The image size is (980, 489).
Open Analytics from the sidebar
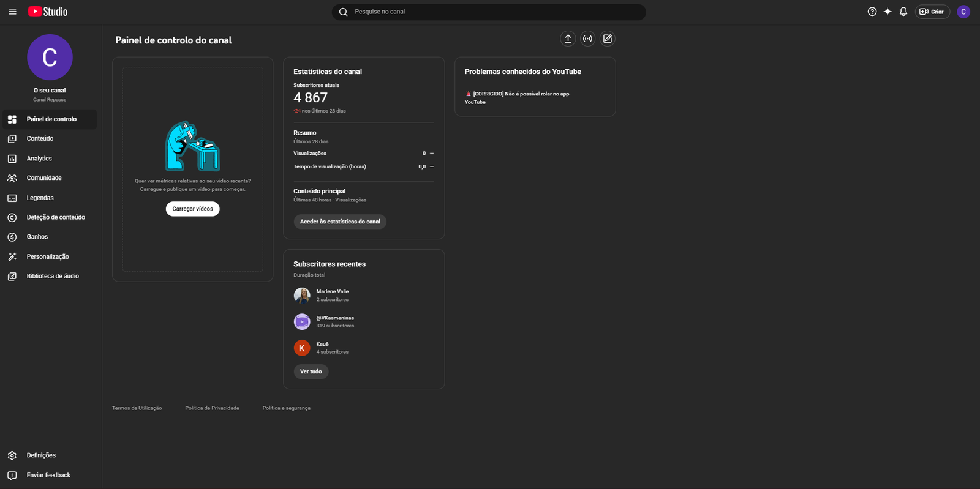click(x=50, y=159)
